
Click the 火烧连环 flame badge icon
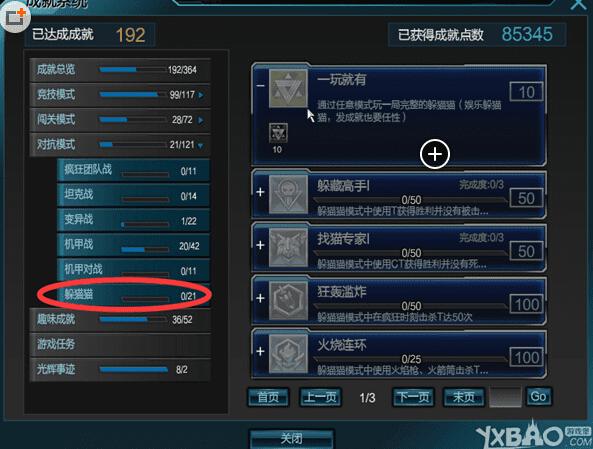tap(288, 354)
